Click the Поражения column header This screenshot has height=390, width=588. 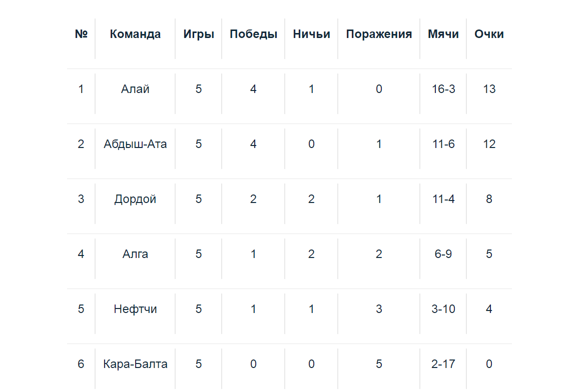click(379, 34)
